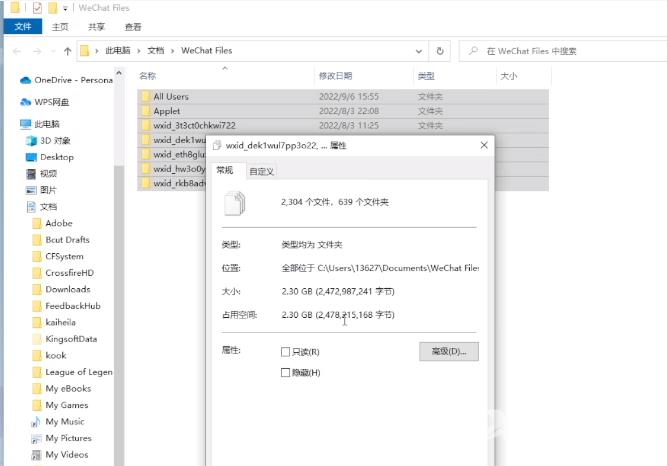Click the 高级(D)... advanced button
The height and width of the screenshot is (466, 667).
448,352
